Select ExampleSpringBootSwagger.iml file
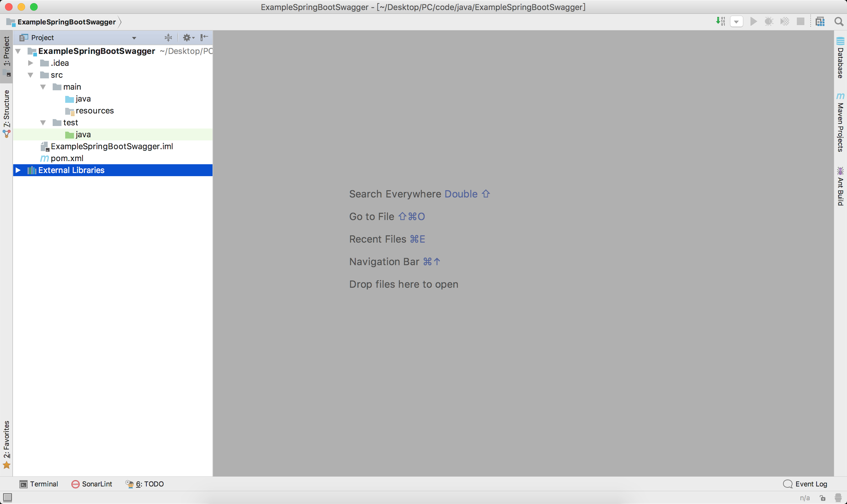Image resolution: width=847 pixels, height=504 pixels. point(113,146)
